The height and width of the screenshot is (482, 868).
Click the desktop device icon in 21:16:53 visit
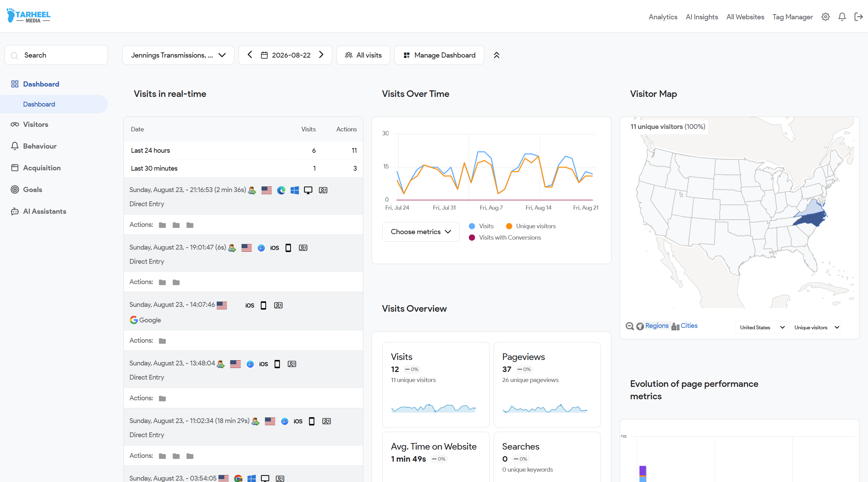tap(308, 190)
